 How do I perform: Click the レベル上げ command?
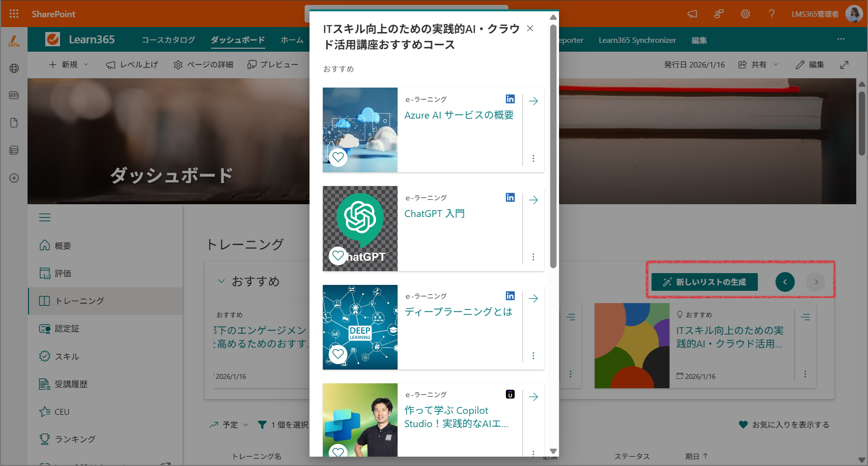tap(132, 64)
